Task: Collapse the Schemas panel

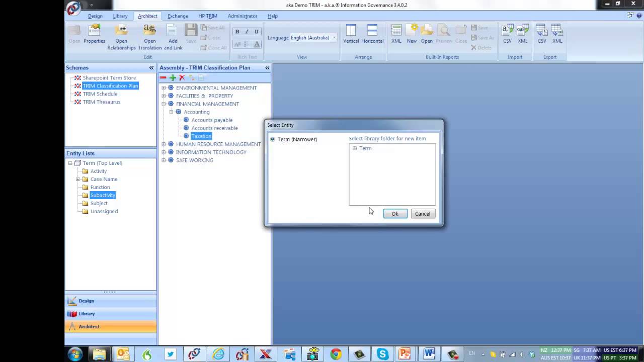Action: (151, 68)
